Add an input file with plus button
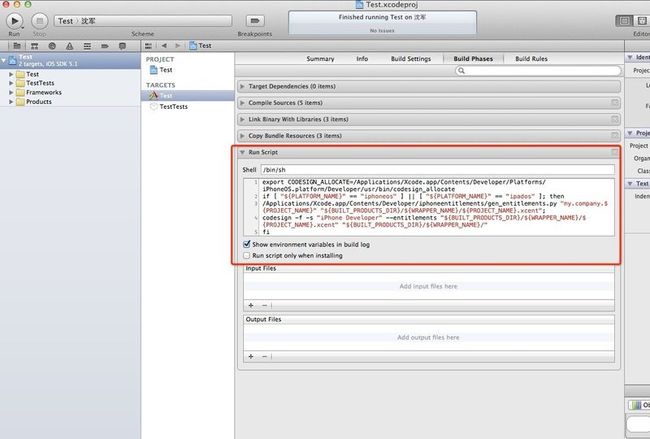This screenshot has width=650, height=439. coord(251,305)
